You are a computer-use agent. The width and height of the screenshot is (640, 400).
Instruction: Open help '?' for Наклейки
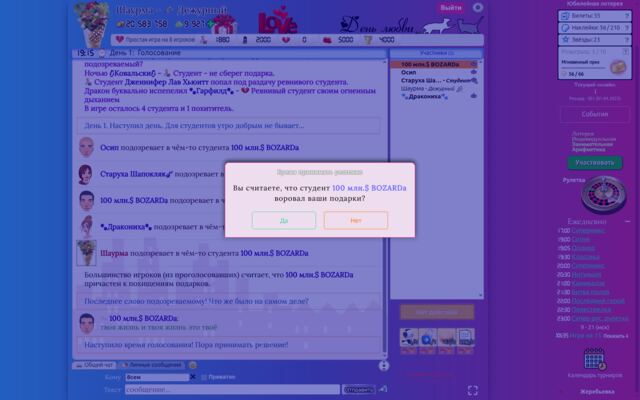tap(627, 28)
